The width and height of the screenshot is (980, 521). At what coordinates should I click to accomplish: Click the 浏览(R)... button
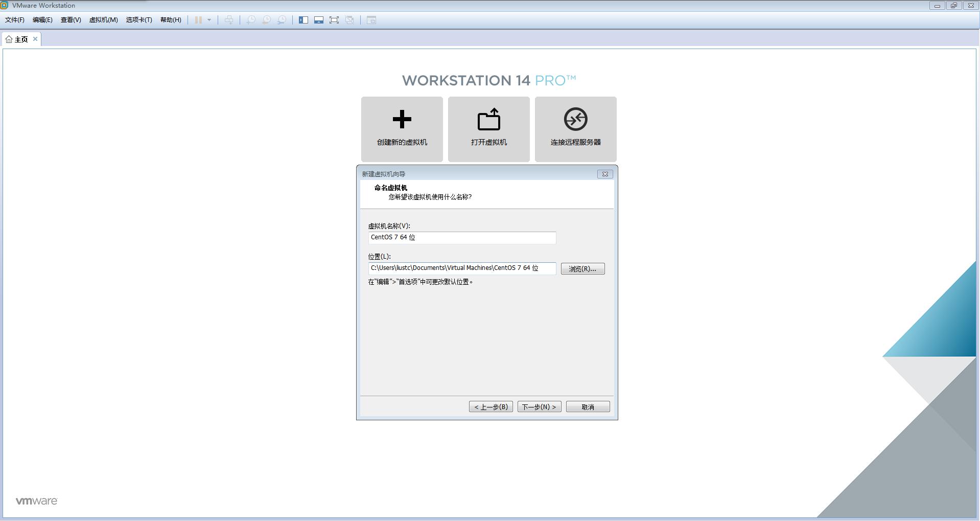(582, 268)
